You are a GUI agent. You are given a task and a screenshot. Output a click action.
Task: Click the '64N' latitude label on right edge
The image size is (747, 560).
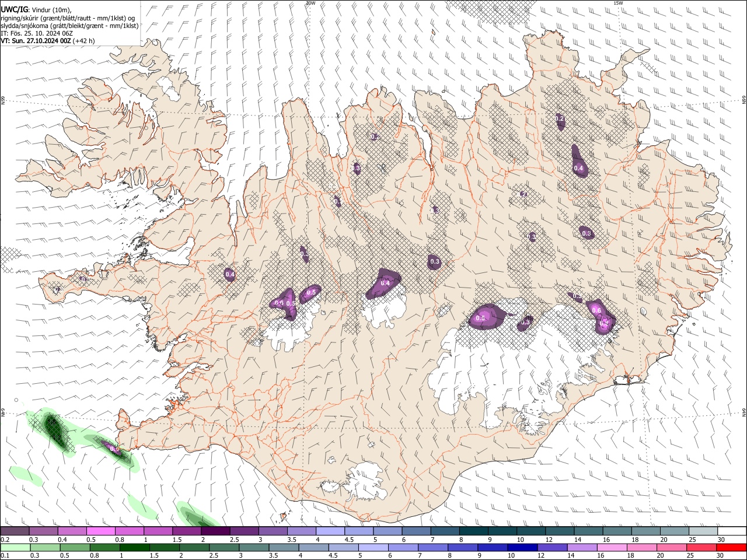coord(744,412)
